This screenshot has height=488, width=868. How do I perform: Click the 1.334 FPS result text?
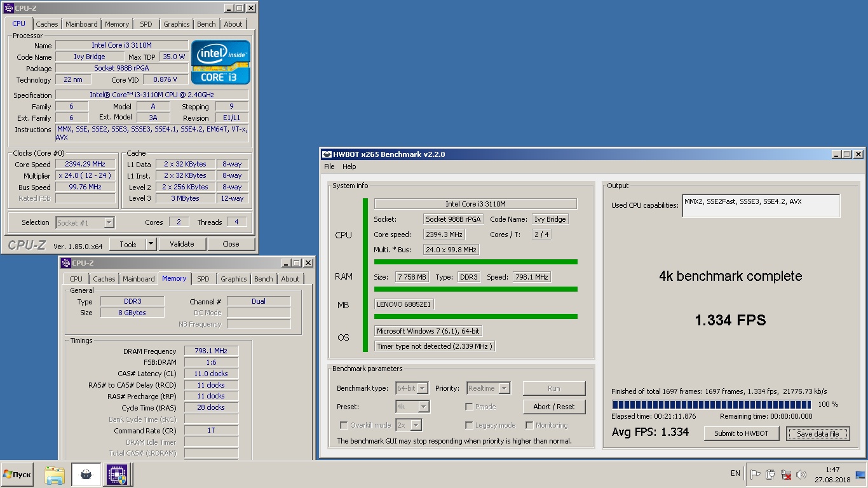(x=730, y=320)
